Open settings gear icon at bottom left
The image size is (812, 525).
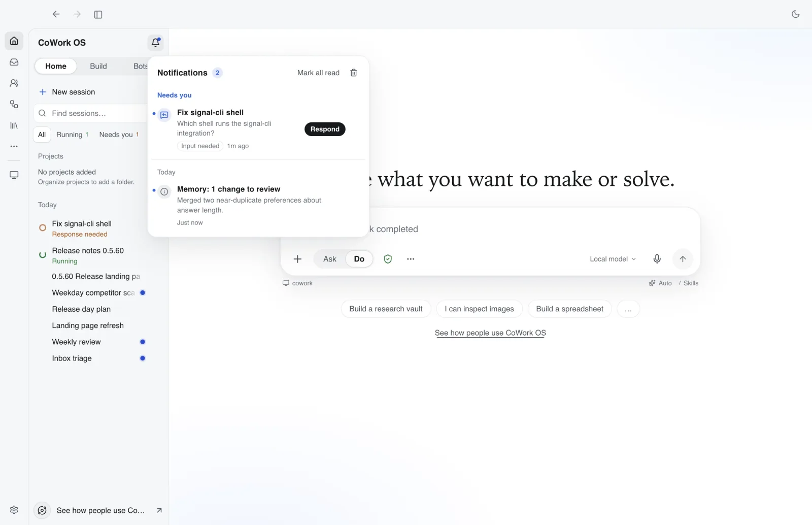14,510
